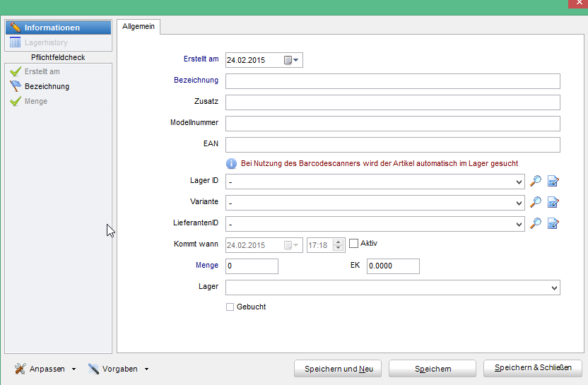Tick the Gebucht checkbox
This screenshot has width=588, height=385.
(x=230, y=307)
